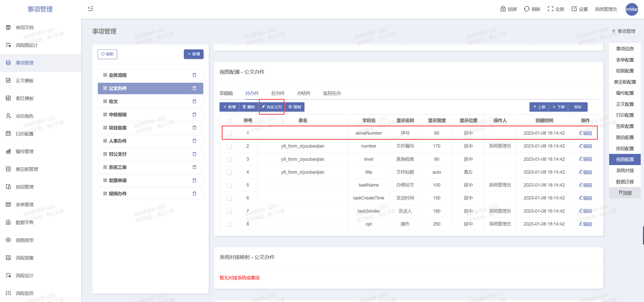Jump to 数据迁移 in right anchor menu
The width and height of the screenshot is (644, 302).
(625, 182)
